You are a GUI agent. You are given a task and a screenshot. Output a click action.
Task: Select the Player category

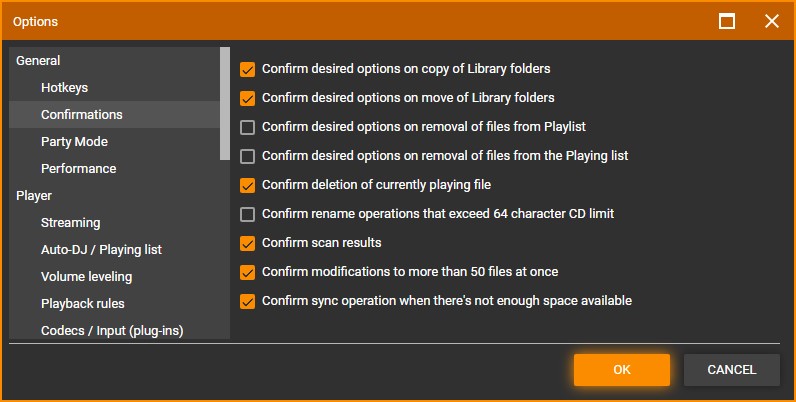34,196
